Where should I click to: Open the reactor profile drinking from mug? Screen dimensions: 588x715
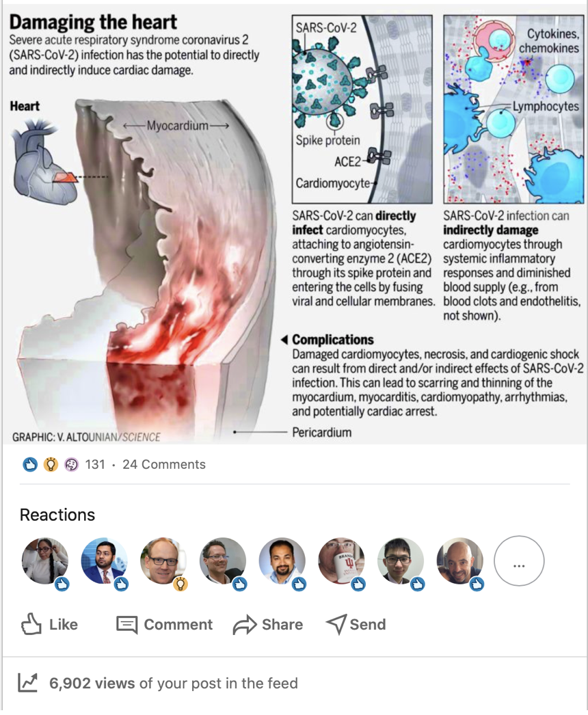coord(342,561)
